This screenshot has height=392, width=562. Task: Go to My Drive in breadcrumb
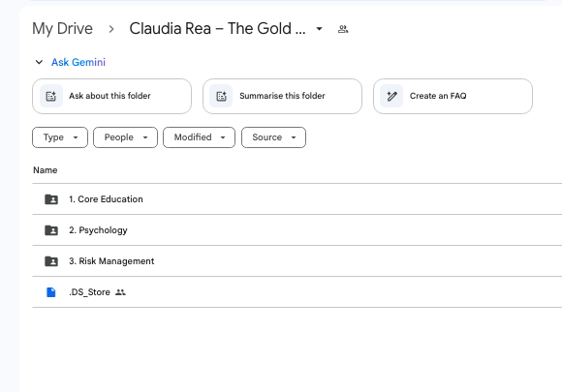click(x=62, y=29)
